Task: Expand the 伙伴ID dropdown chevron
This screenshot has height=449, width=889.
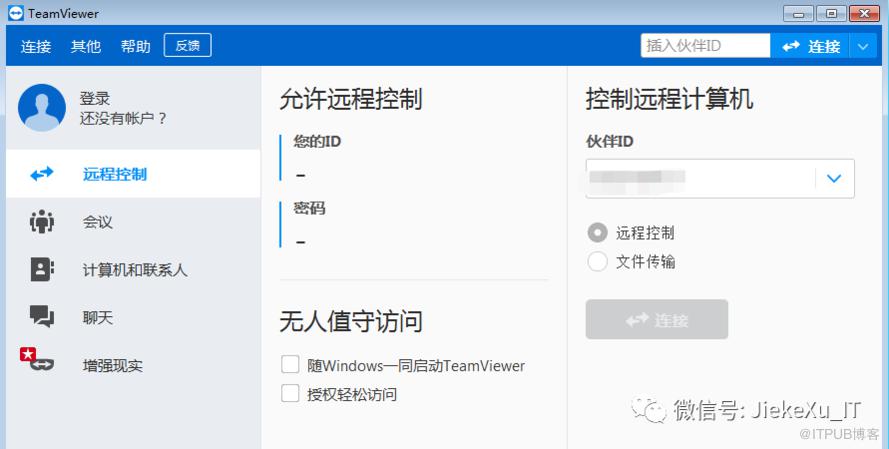Action: (833, 178)
